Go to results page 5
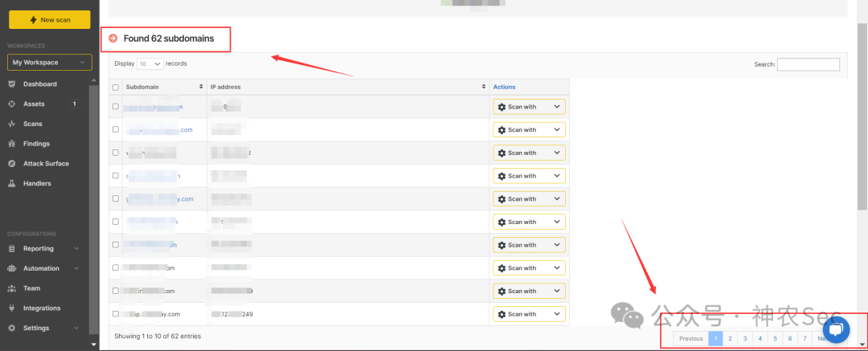This screenshot has height=351, width=868. tap(775, 339)
